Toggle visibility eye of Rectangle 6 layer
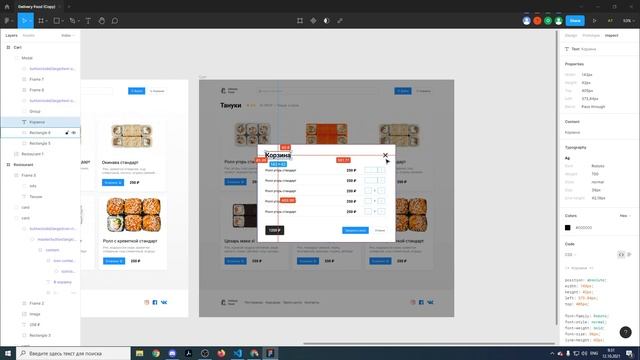 pyautogui.click(x=74, y=133)
